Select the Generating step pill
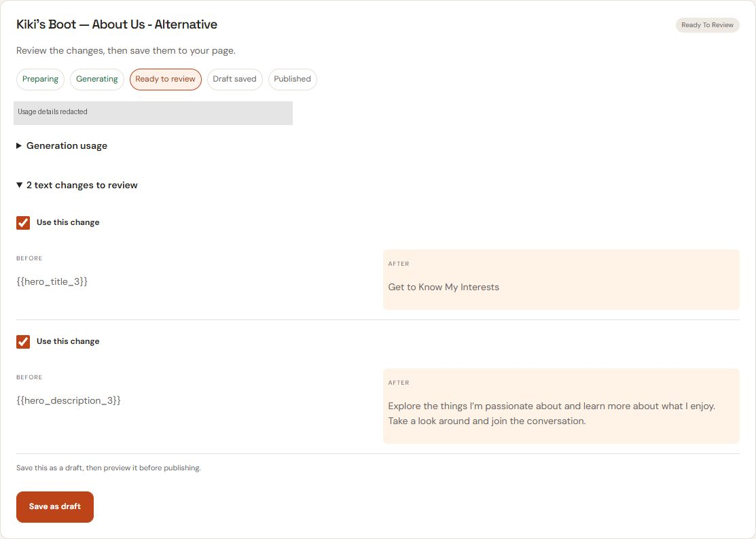 click(x=97, y=79)
